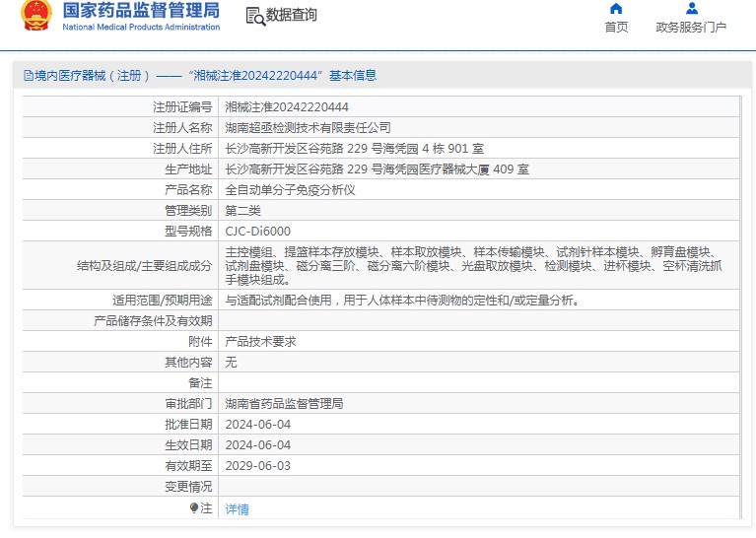Select the model value CJC-Di6000
Screen dimensions: 756x538
[x=258, y=232]
